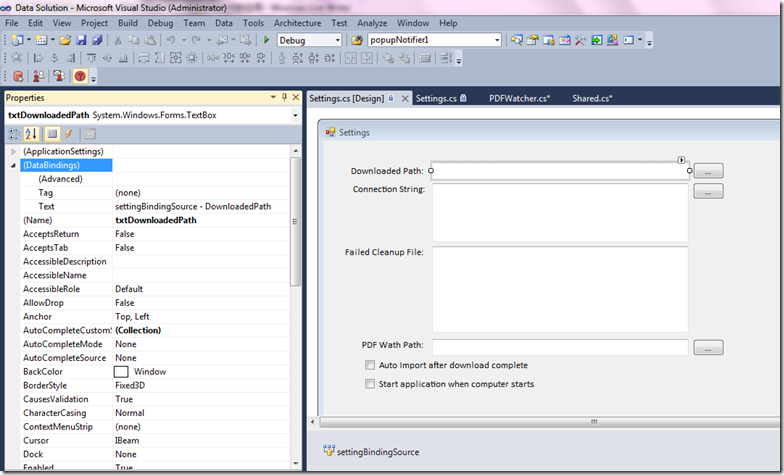Click the Find in Files icon beside popupNotifier1
Image resolution: width=784 pixels, height=475 pixels.
357,40
